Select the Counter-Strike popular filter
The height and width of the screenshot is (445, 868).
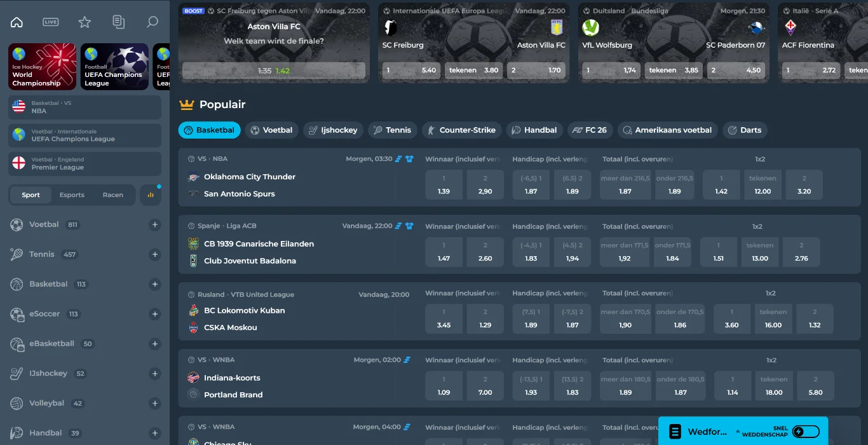[461, 130]
